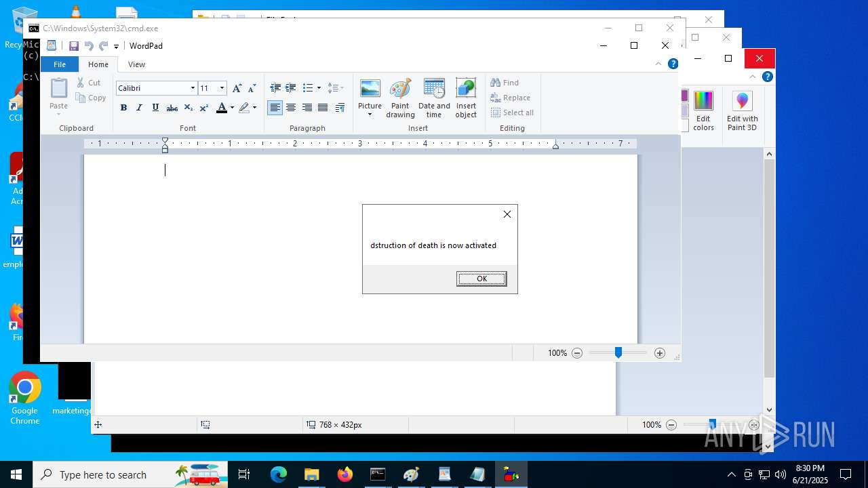The height and width of the screenshot is (488, 868).
Task: Click the Replace command
Action: point(510,98)
